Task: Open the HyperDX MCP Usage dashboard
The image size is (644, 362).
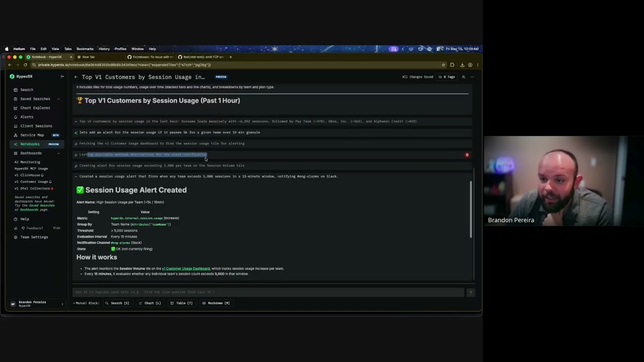Action: [31, 169]
